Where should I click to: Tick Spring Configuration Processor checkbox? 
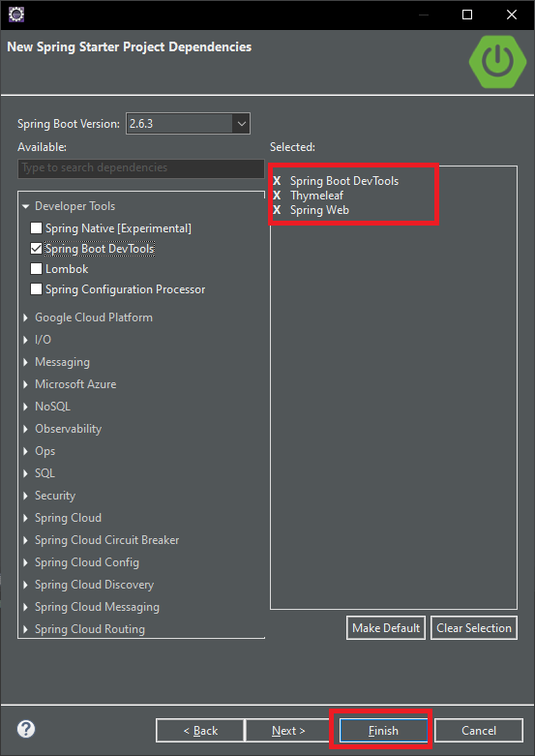[36, 288]
